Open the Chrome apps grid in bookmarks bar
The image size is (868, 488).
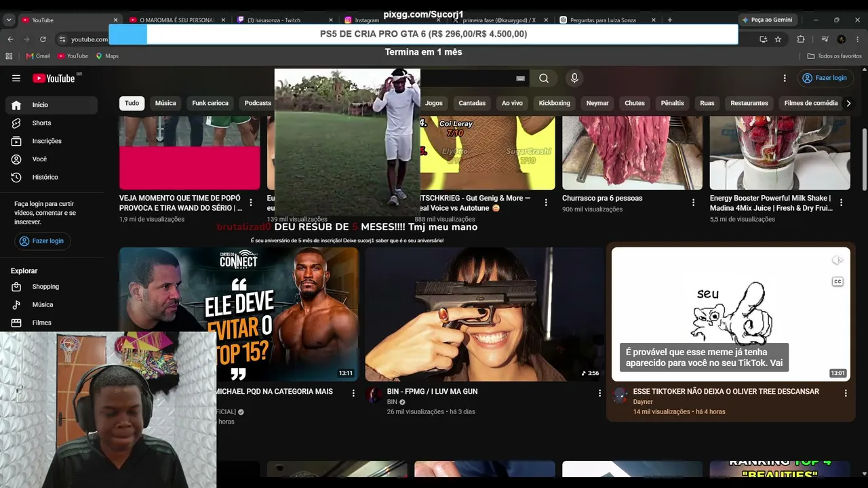tap(9, 56)
